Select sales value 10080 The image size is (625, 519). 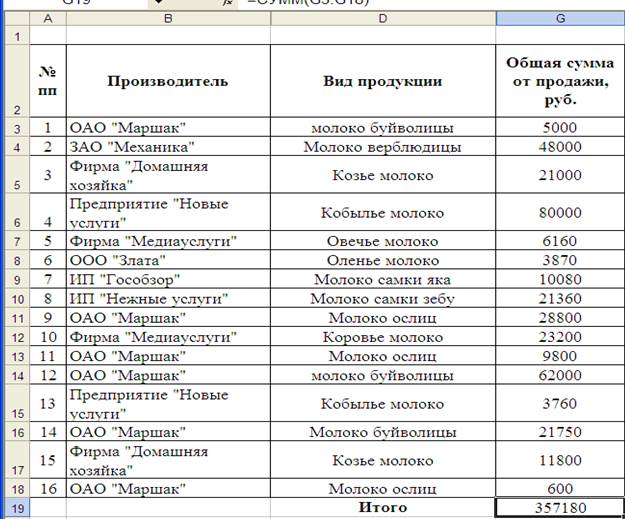tap(560, 279)
